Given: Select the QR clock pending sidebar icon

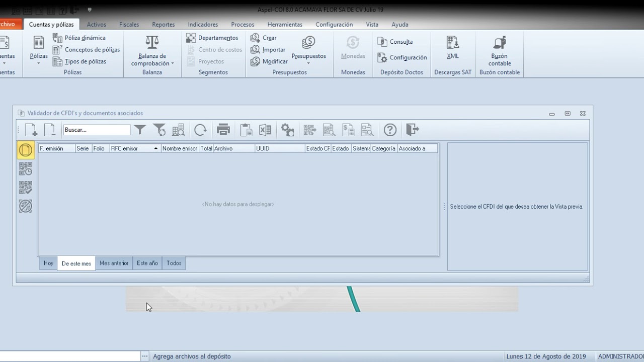Looking at the screenshot, I should pos(26,169).
